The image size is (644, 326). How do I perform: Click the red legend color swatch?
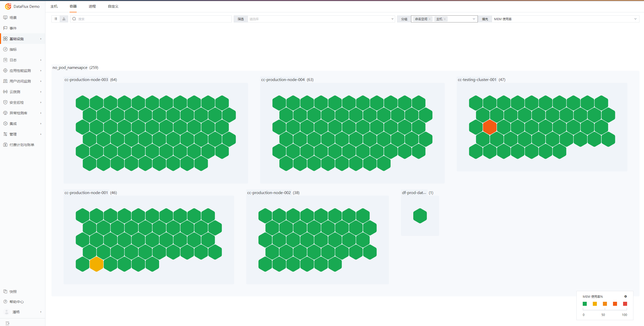625,304
